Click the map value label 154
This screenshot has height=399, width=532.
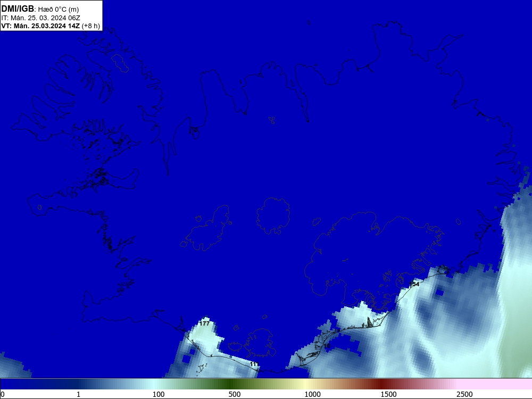coord(414,284)
